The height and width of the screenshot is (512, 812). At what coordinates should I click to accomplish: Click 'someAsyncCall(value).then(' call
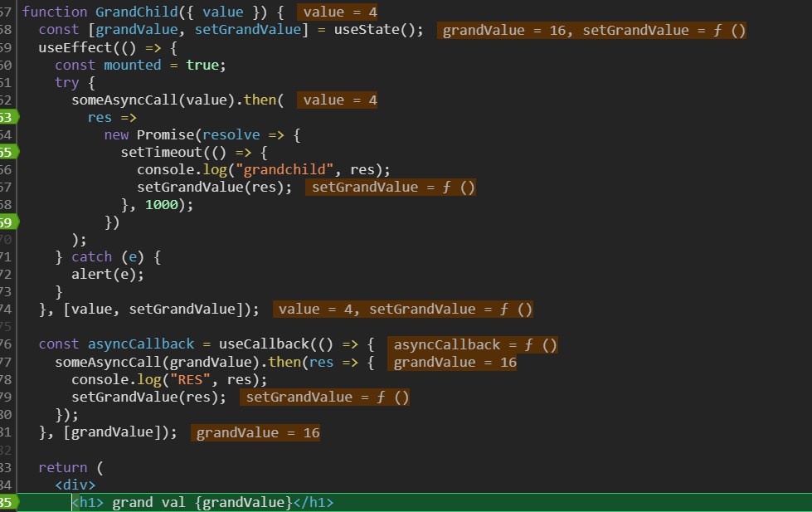[x=177, y=100]
